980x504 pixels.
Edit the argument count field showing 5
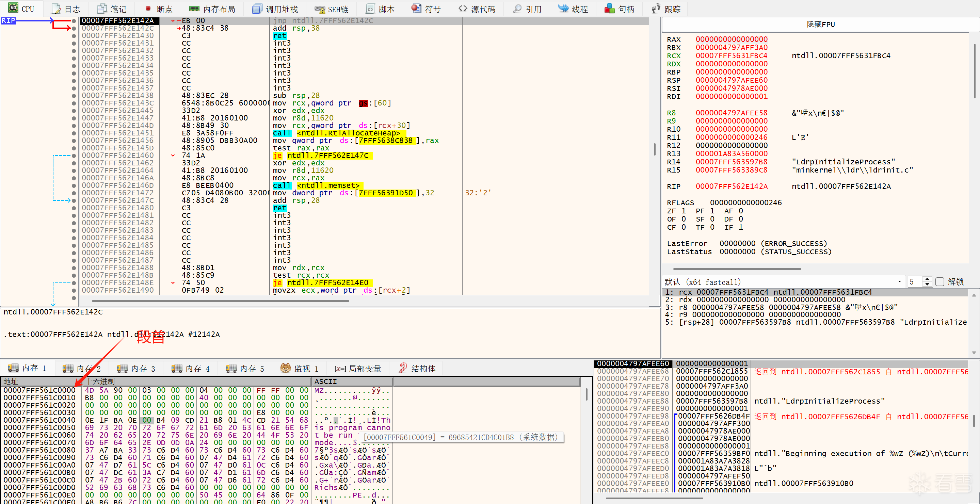click(914, 282)
